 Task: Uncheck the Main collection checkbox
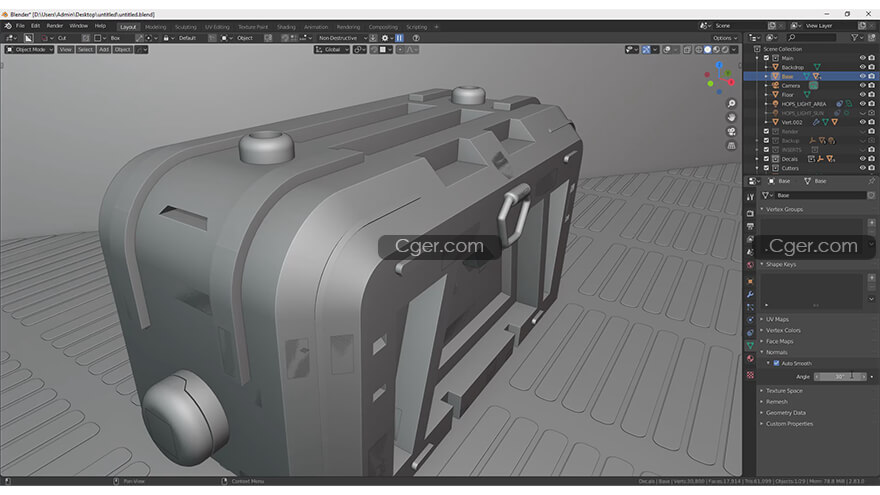coord(766,58)
